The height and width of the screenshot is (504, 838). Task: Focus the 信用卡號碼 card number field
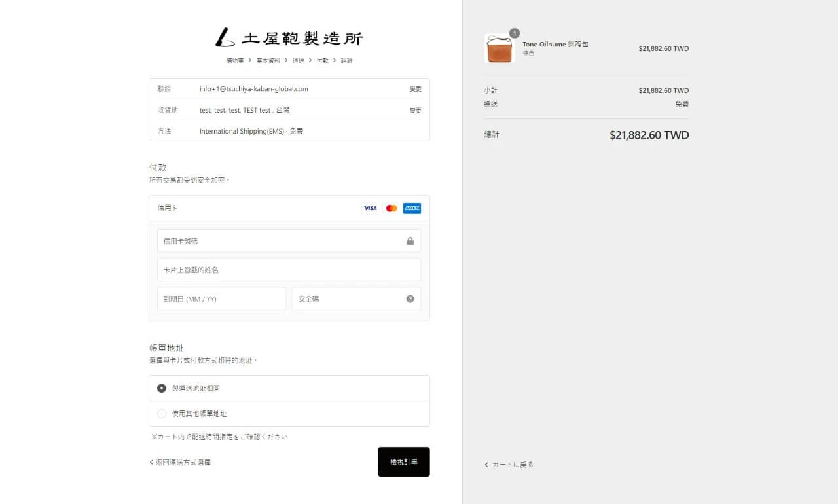(289, 241)
